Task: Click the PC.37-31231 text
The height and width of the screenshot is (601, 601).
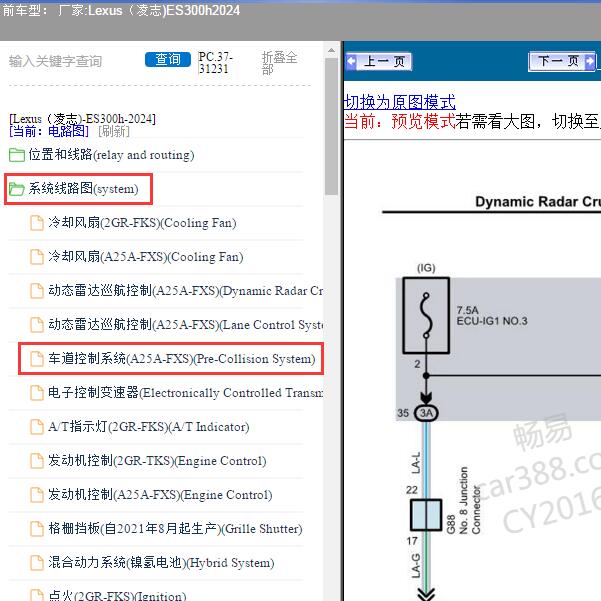Action: point(215,62)
